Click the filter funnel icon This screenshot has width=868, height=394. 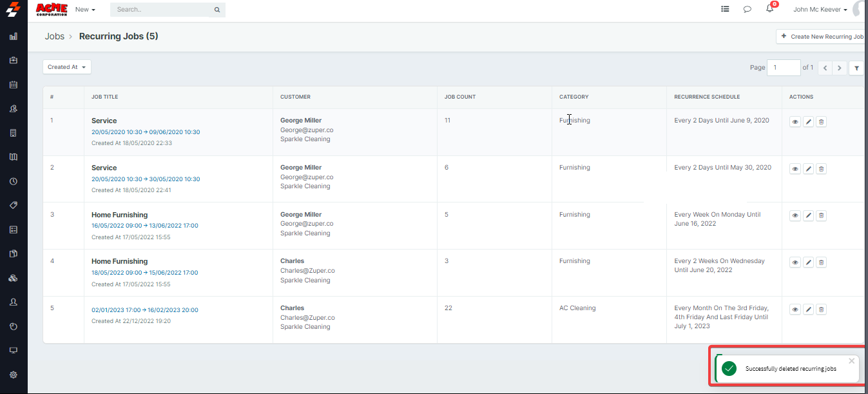856,68
